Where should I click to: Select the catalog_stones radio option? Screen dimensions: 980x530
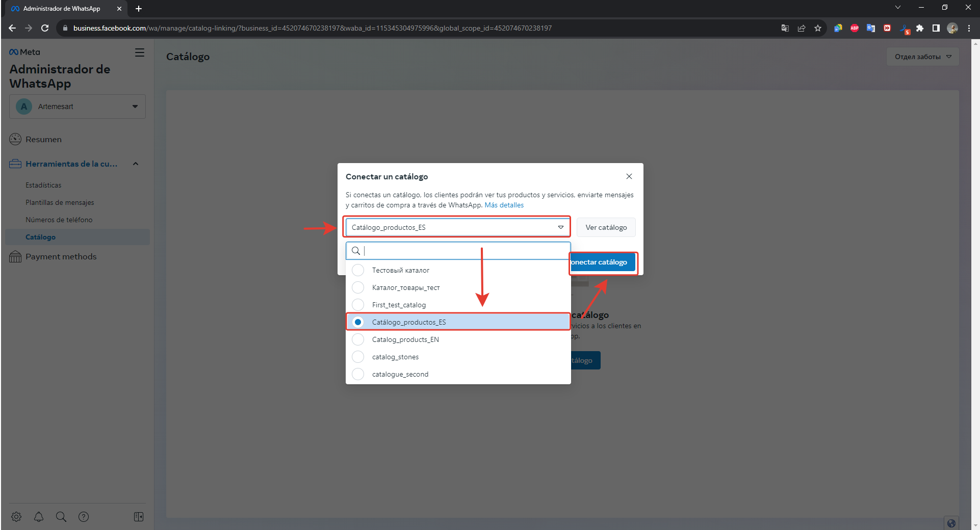(x=358, y=357)
